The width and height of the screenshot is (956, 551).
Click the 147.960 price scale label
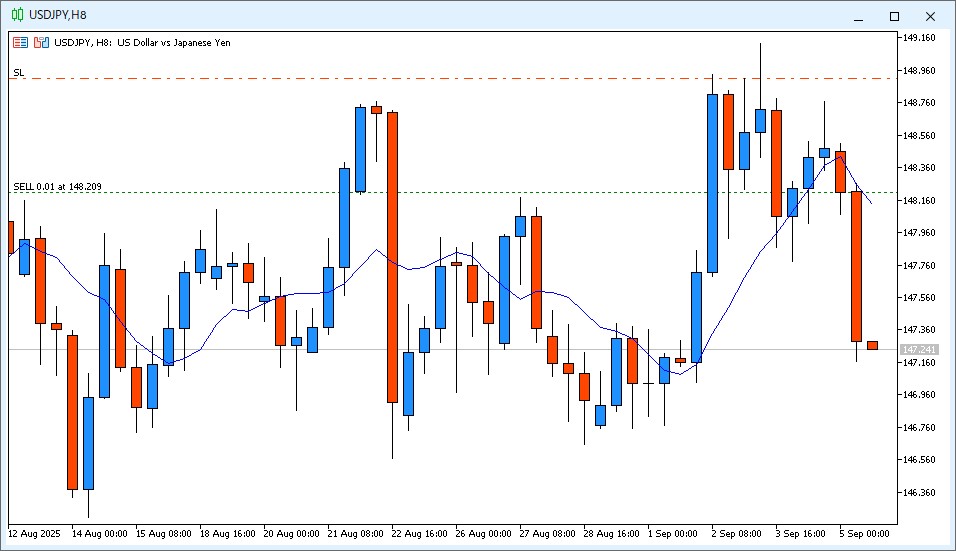pos(919,232)
